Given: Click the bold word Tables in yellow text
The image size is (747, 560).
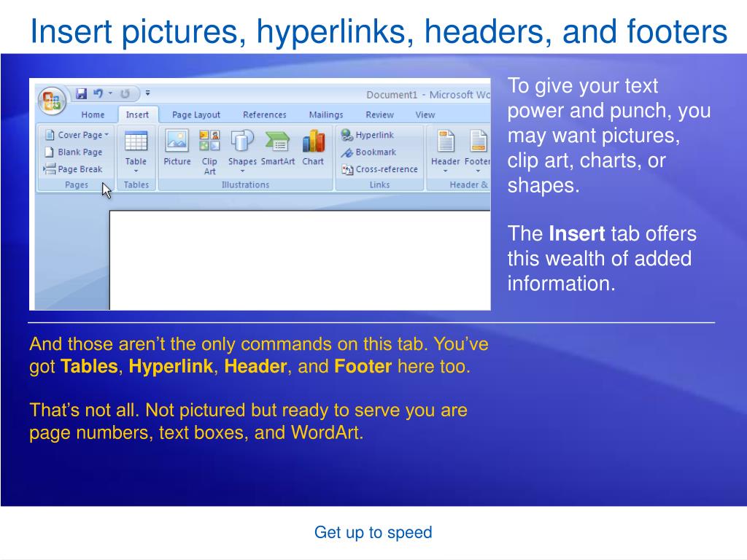Looking at the screenshot, I should pyautogui.click(x=89, y=366).
